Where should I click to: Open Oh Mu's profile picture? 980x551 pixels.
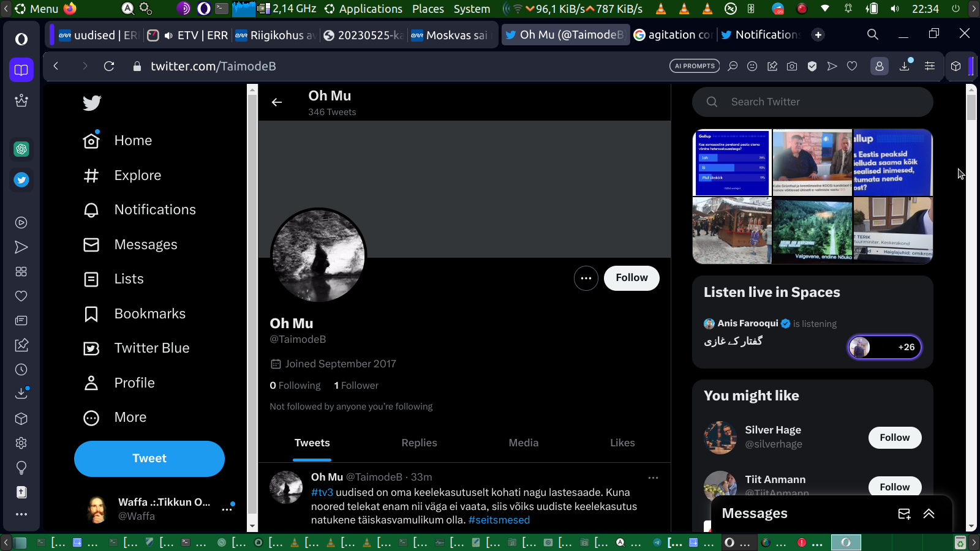(x=318, y=256)
